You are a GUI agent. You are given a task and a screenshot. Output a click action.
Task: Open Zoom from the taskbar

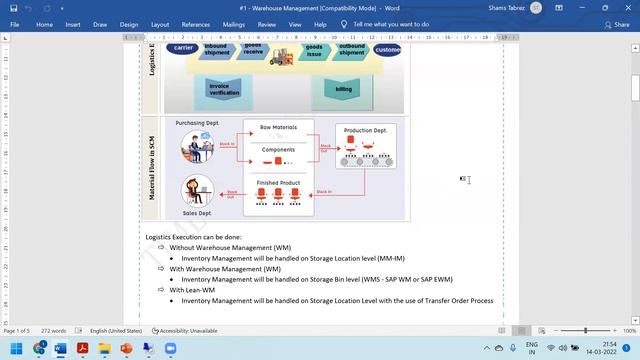(x=171, y=349)
